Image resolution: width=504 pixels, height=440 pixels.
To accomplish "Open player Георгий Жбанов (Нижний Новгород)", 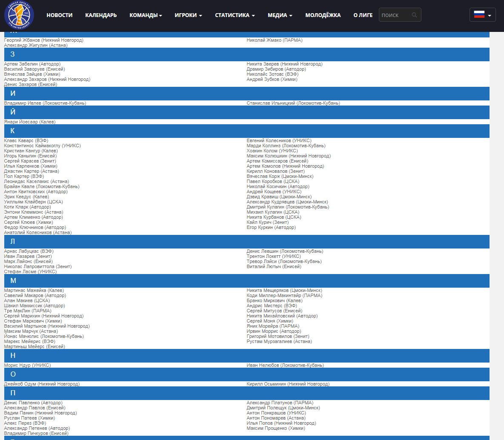I will [x=44, y=40].
